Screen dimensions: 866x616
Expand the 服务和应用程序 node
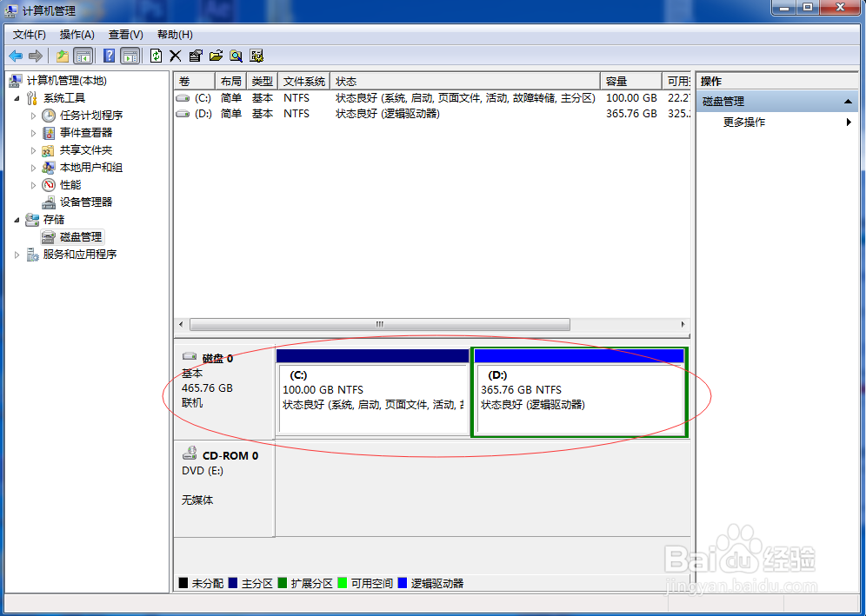pos(17,255)
